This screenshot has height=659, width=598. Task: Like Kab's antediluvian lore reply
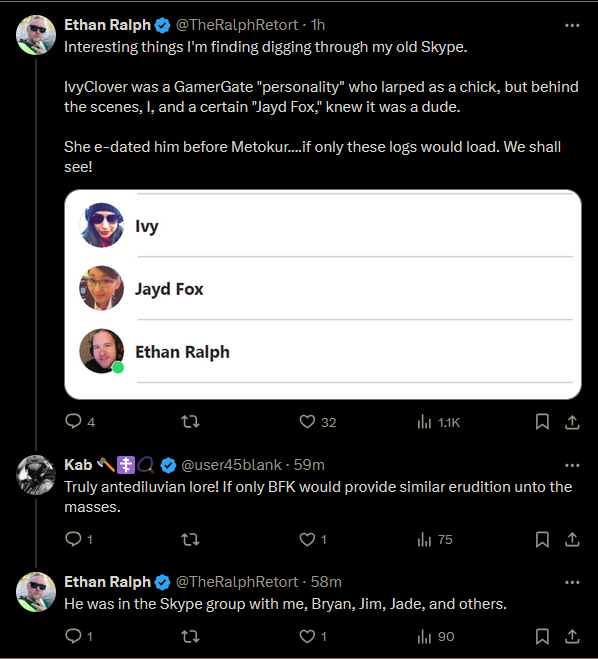pyautogui.click(x=307, y=539)
